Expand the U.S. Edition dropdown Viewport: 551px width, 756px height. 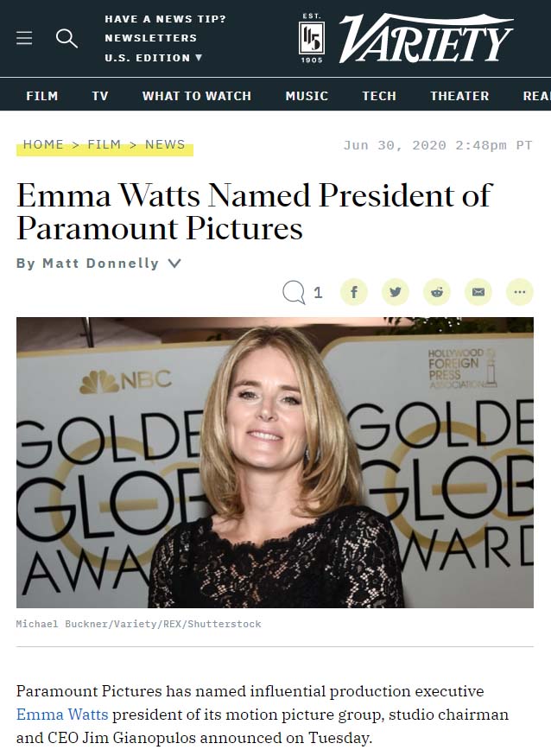(x=154, y=57)
